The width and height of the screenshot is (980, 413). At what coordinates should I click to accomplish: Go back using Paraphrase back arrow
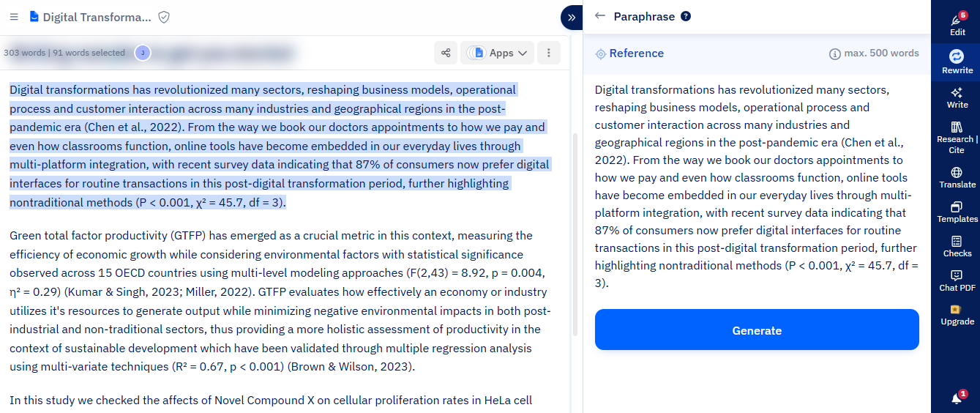coord(600,16)
